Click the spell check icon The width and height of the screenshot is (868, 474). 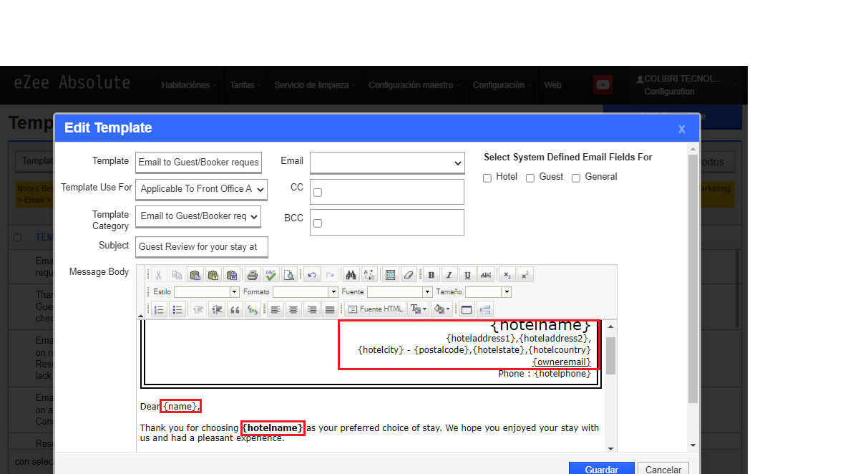pyautogui.click(x=270, y=275)
